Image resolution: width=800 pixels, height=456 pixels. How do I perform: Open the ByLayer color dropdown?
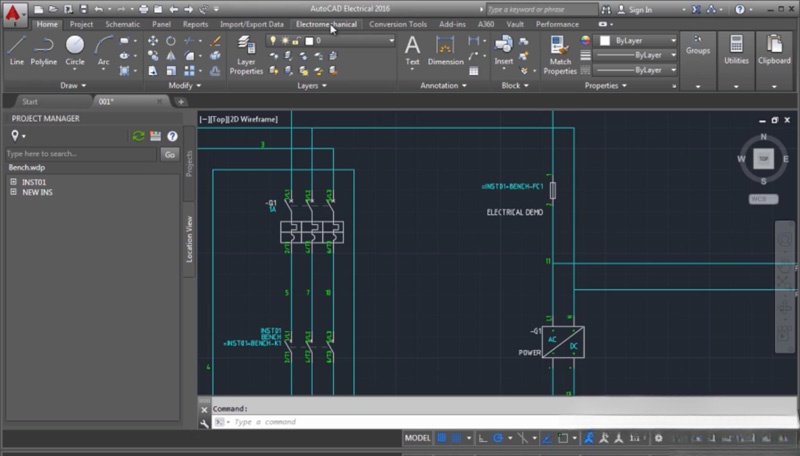[673, 40]
